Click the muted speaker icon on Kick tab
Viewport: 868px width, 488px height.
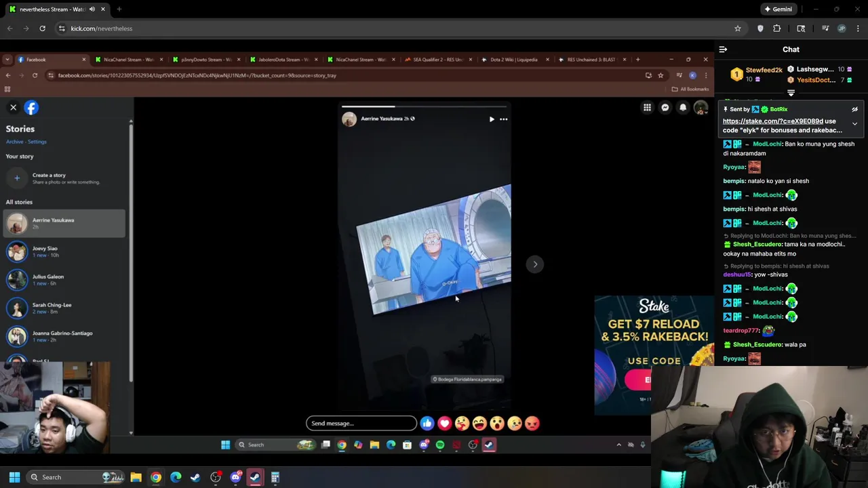coord(92,9)
